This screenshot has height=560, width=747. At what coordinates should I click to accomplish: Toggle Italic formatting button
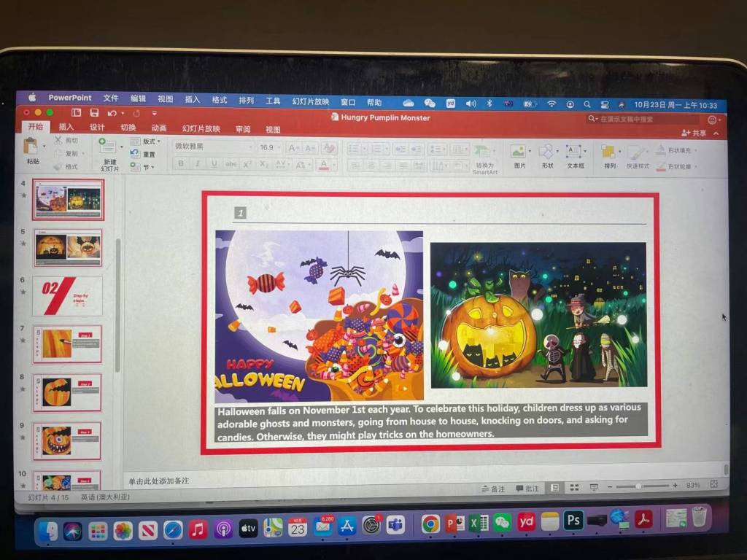[197, 164]
